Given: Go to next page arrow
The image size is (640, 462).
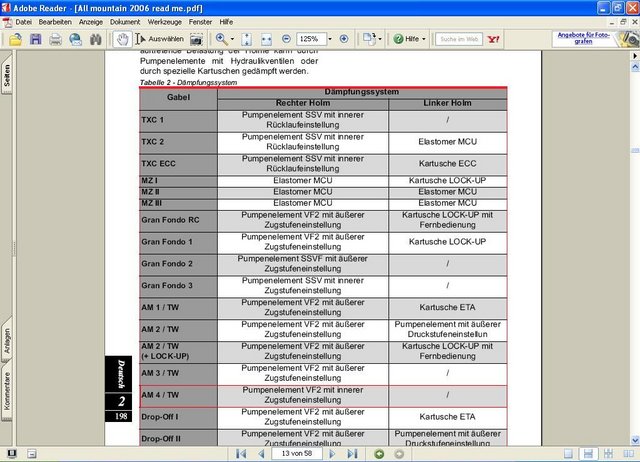Looking at the screenshot, I should 332,454.
